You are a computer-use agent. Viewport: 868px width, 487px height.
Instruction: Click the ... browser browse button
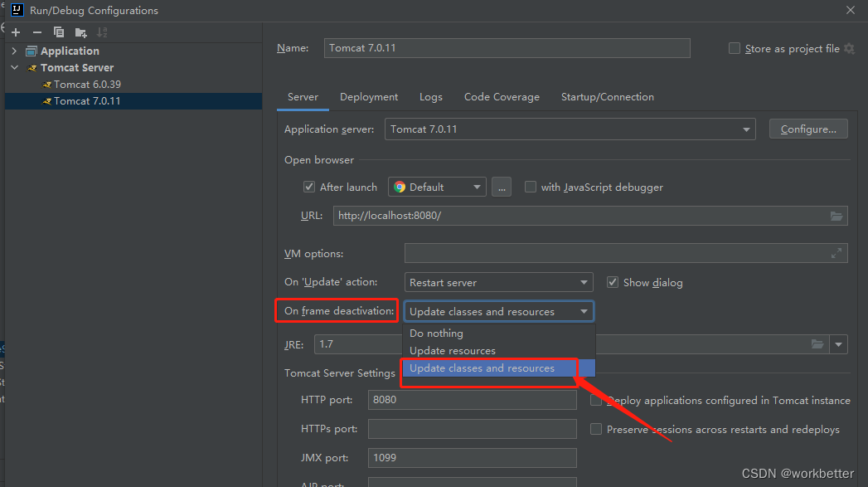(x=501, y=187)
